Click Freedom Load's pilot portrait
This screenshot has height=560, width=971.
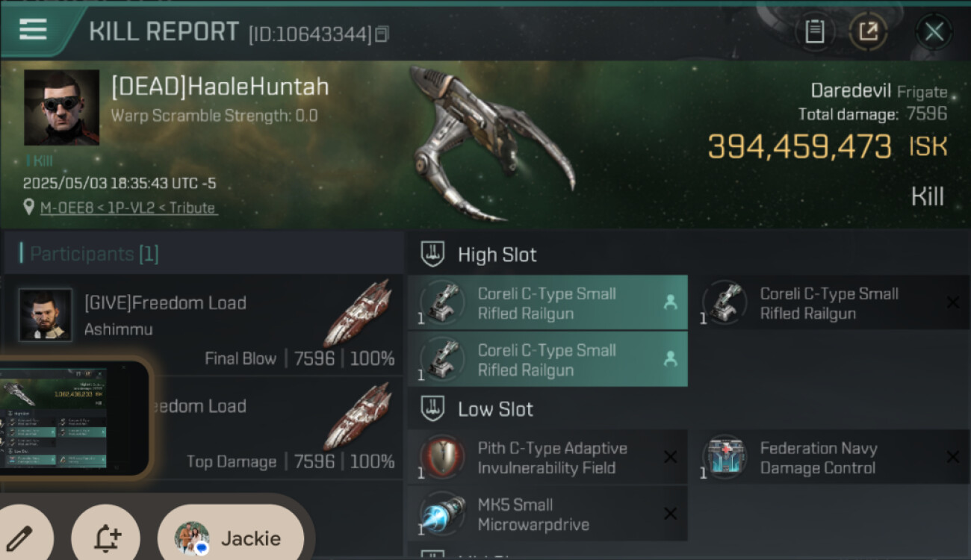46,315
